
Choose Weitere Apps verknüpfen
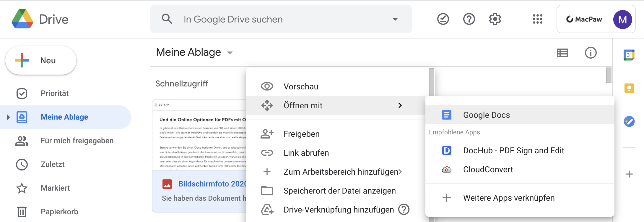pos(520,198)
